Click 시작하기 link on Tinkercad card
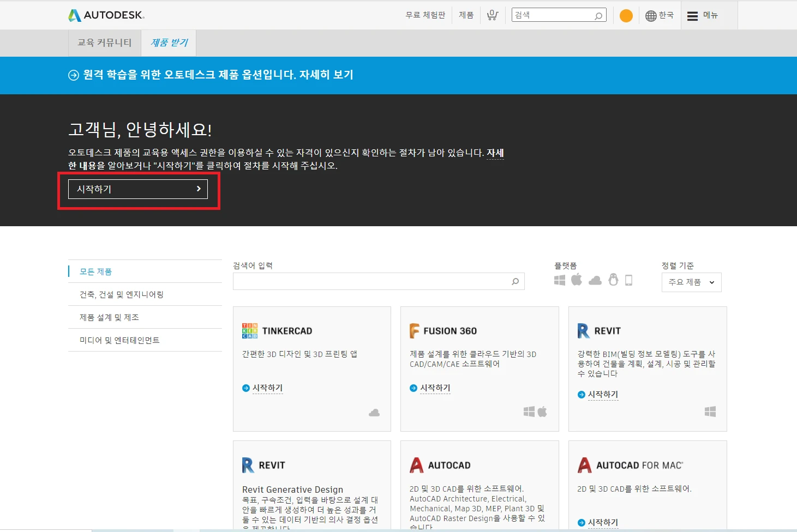The image size is (797, 532). (x=267, y=388)
